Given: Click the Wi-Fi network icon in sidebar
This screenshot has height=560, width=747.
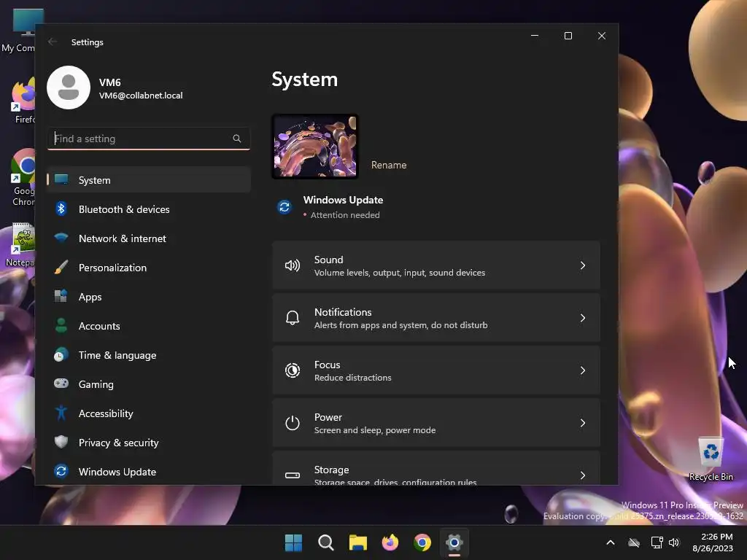Looking at the screenshot, I should [x=61, y=238].
